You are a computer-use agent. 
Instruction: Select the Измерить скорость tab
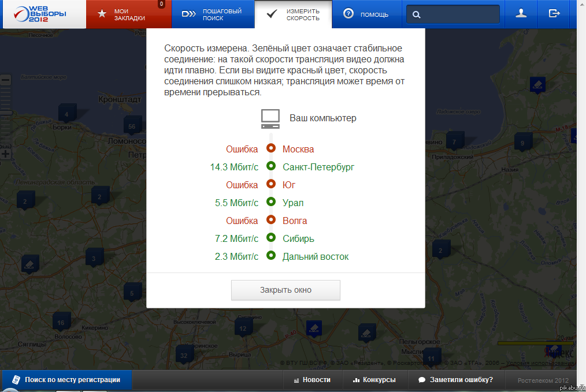(294, 14)
